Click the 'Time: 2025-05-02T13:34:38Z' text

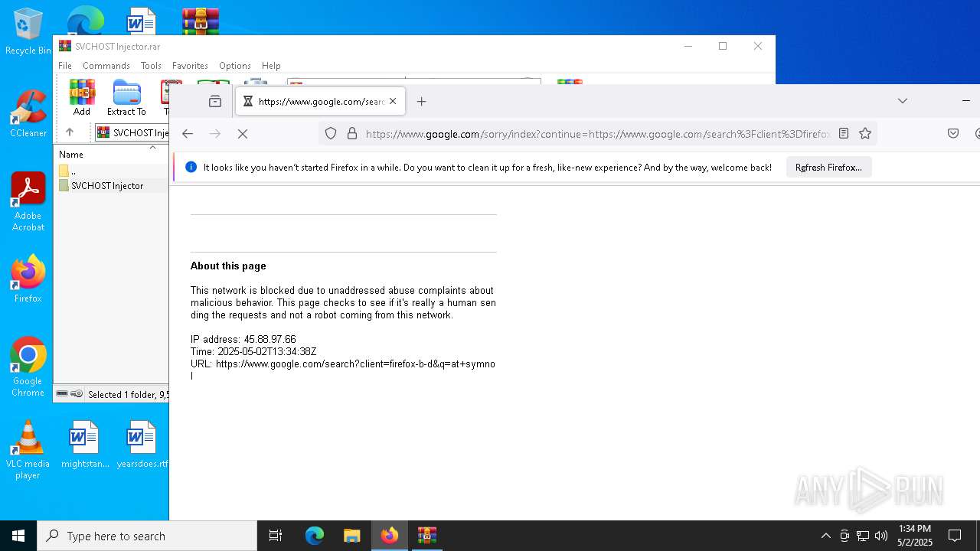(x=253, y=351)
